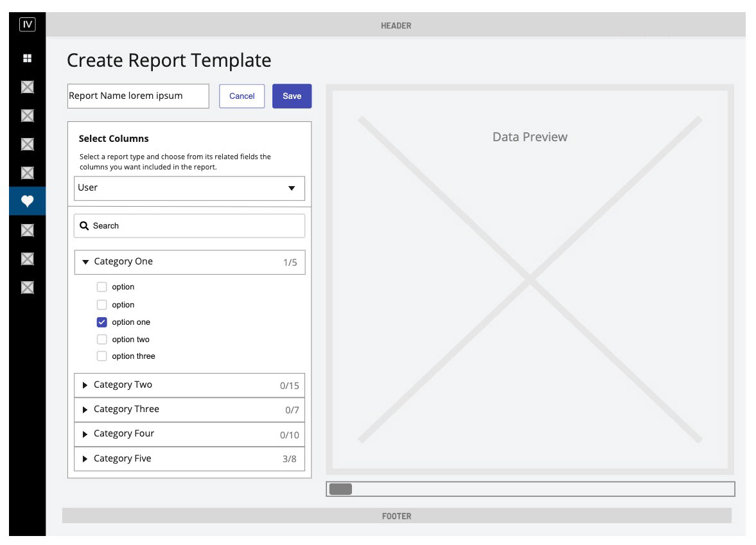The image size is (756, 545).
Task: Expand the Category Five section
Action: (189, 459)
